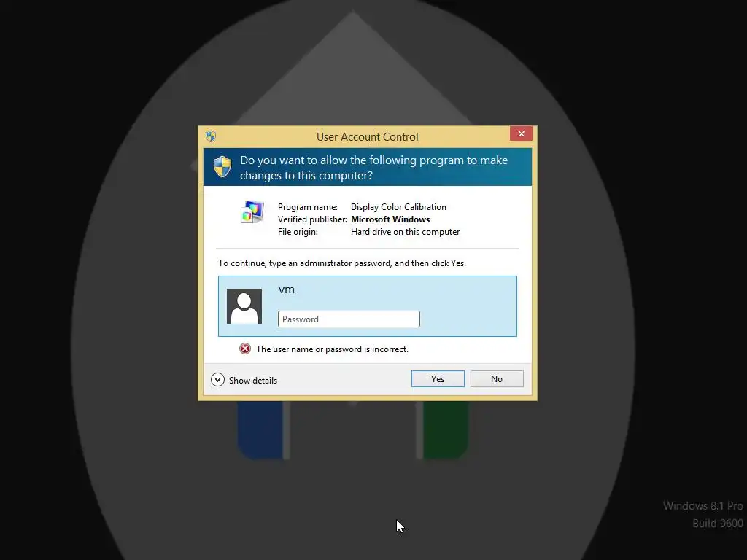Click the Yes button

tap(438, 379)
